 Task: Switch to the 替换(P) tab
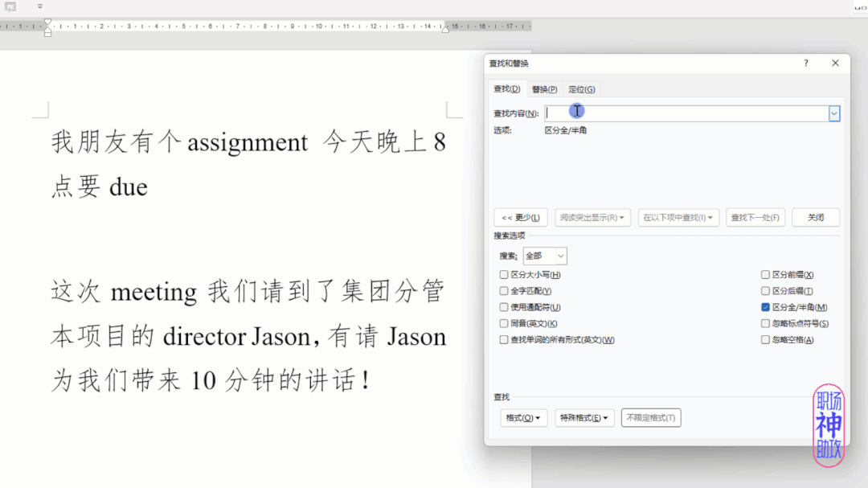544,89
